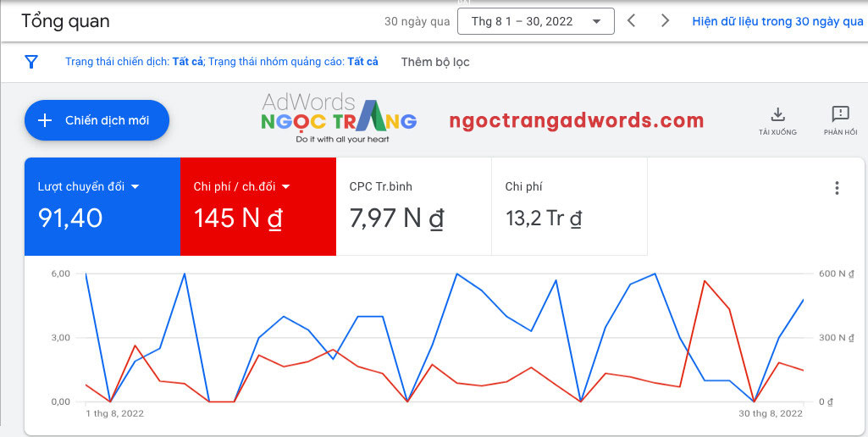The width and height of the screenshot is (868, 437).
Task: Select the Chi phí metric card
Action: pos(570,207)
